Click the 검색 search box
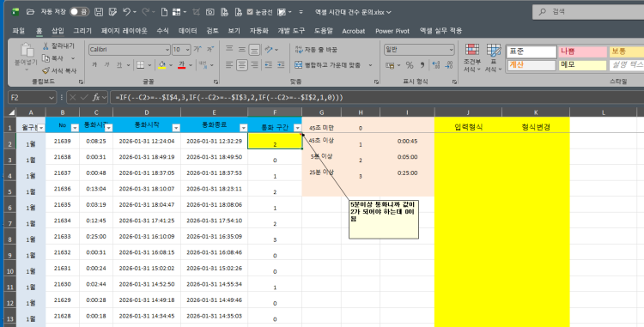The height and width of the screenshot is (327, 644). tap(588, 12)
